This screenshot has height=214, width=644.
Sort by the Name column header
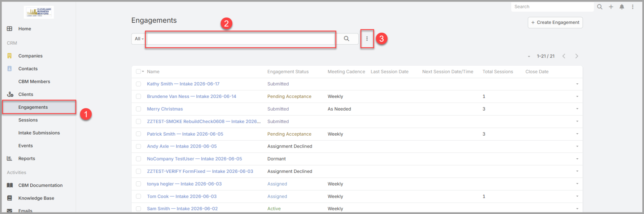click(153, 72)
